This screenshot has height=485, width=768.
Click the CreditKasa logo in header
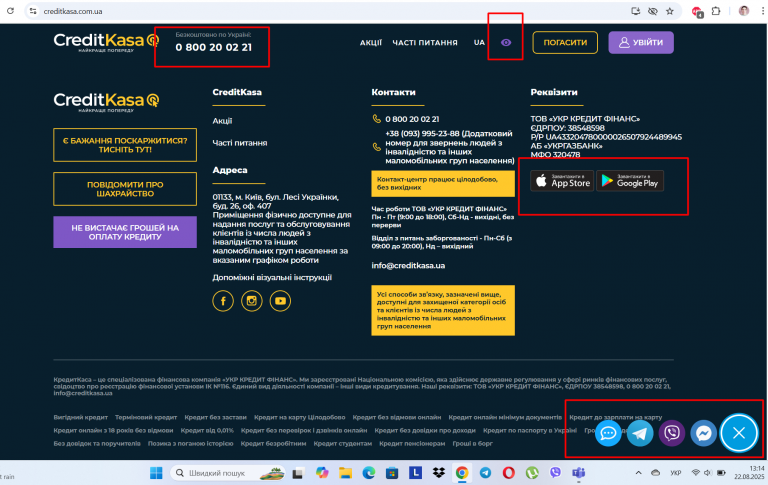(x=106, y=42)
